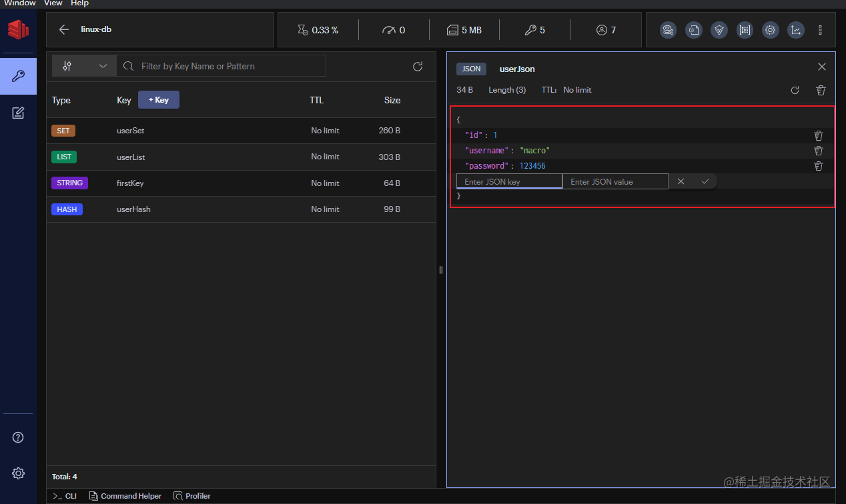Click the connected clients stat showing 7
This screenshot has width=846, height=504.
click(606, 30)
